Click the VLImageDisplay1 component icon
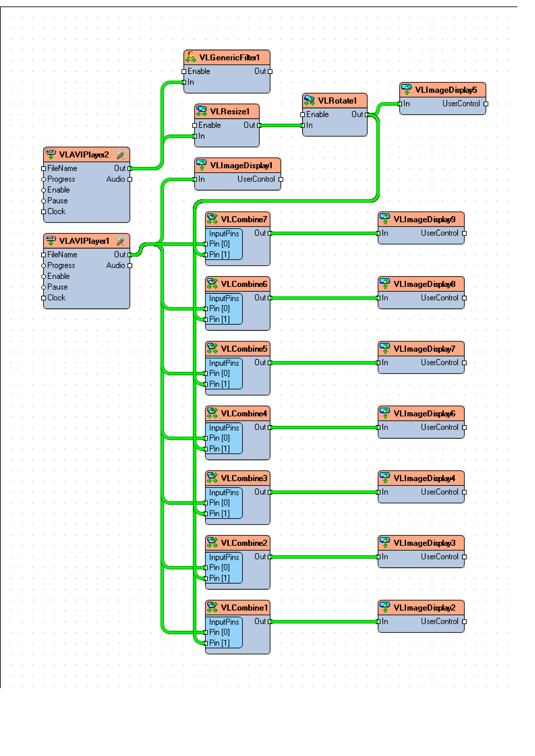The height and width of the screenshot is (756, 535). tap(202, 165)
